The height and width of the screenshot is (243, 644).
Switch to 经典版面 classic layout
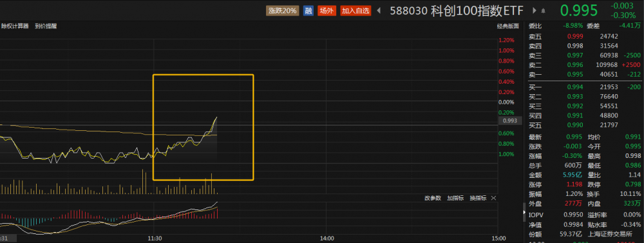tap(508, 26)
